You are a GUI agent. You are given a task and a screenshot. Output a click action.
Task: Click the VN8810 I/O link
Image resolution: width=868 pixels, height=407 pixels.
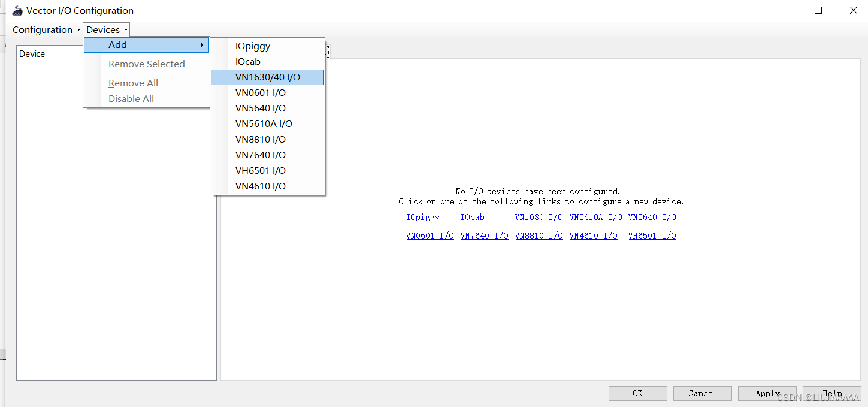click(539, 236)
